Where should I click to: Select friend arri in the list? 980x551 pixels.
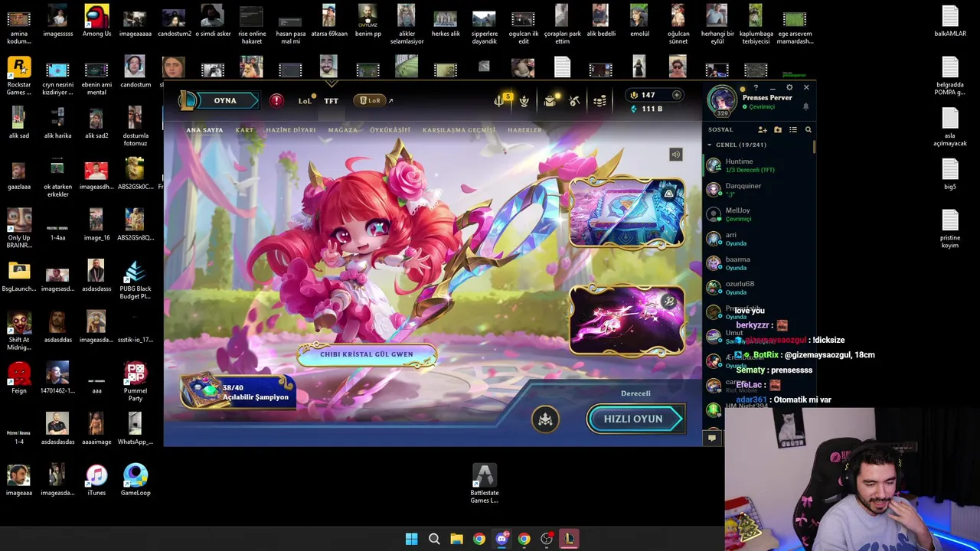(x=756, y=239)
